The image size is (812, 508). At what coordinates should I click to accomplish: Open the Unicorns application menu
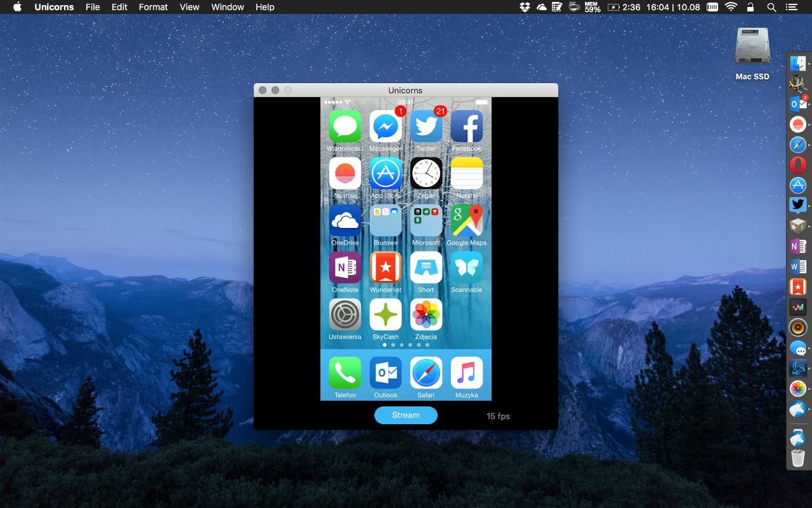click(x=54, y=7)
